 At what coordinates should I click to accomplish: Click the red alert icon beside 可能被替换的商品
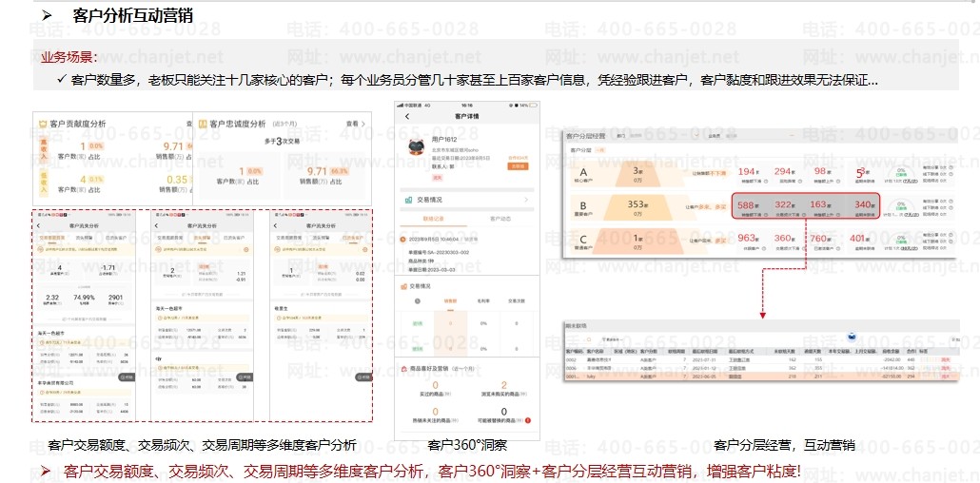point(528,420)
